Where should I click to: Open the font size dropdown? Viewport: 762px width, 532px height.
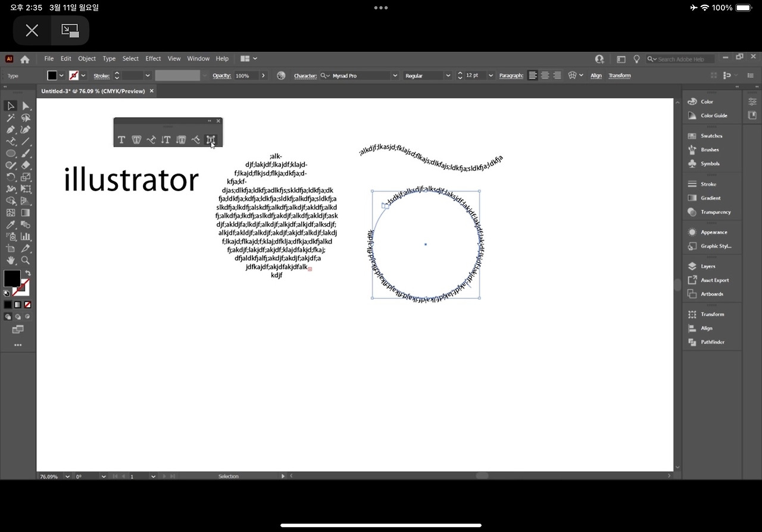[x=491, y=76]
